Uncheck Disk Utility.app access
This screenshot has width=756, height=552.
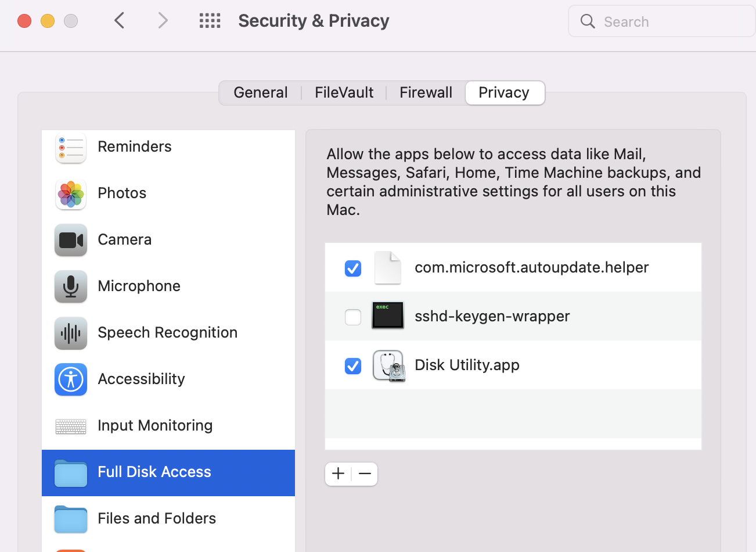coord(353,366)
